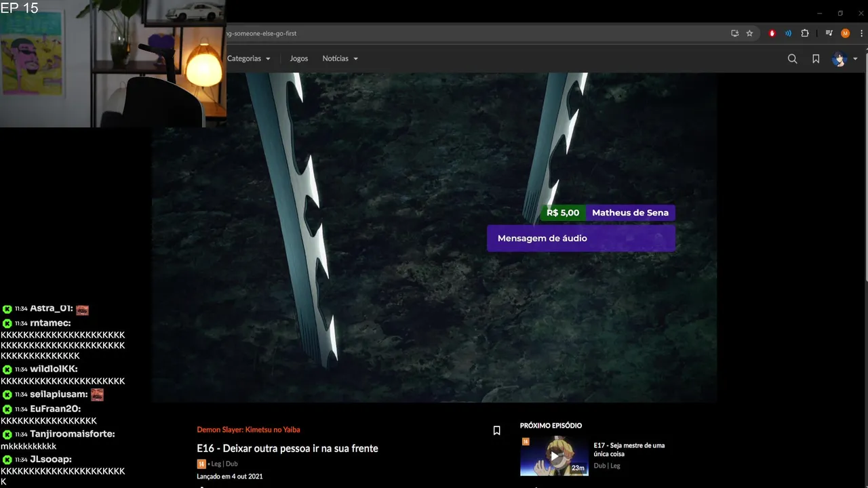Click chat username rntamec
Image resolution: width=868 pixels, height=488 pixels.
(x=50, y=323)
